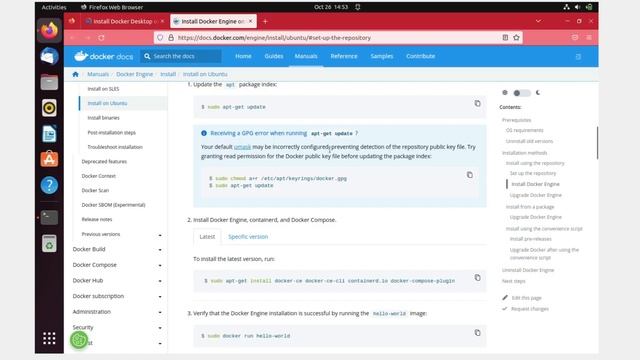Open the clock and calendar panel

click(331, 7)
